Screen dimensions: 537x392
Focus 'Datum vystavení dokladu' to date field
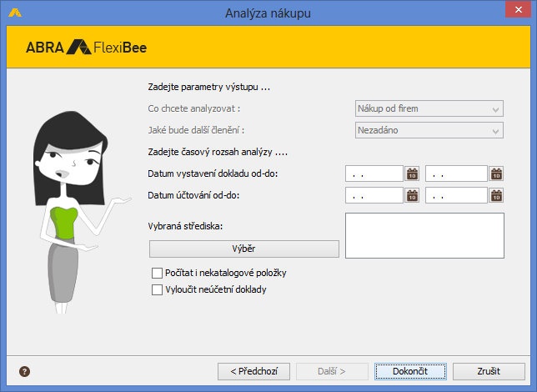click(456, 173)
